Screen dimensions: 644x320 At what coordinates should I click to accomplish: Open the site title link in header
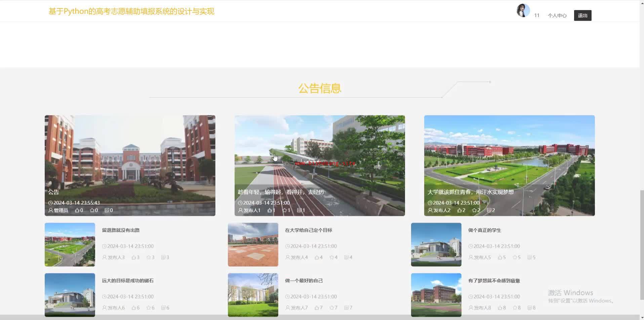pos(131,11)
